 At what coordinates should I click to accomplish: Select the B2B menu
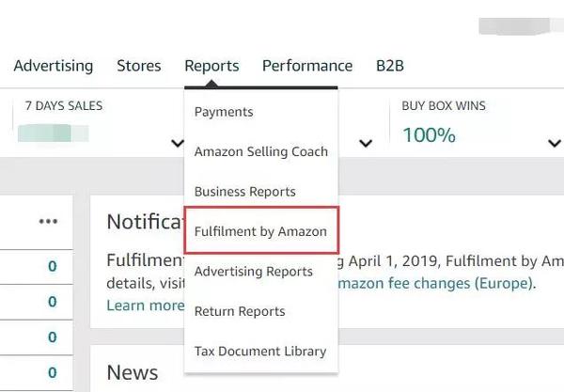coord(389,66)
